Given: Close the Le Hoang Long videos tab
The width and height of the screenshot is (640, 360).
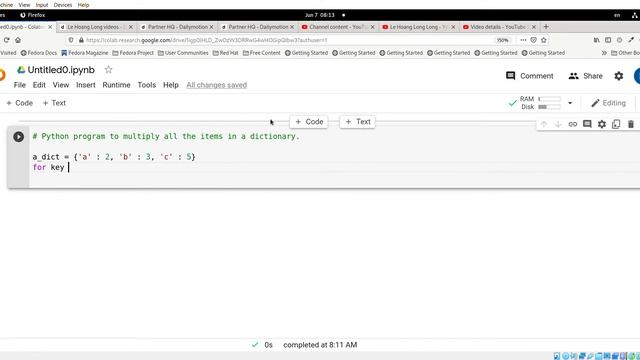Looking at the screenshot, I should [131, 27].
